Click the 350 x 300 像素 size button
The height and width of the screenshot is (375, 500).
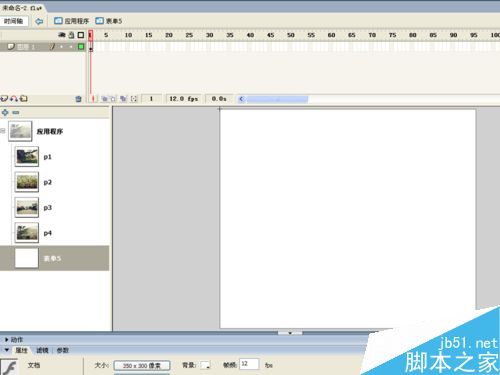point(142,366)
